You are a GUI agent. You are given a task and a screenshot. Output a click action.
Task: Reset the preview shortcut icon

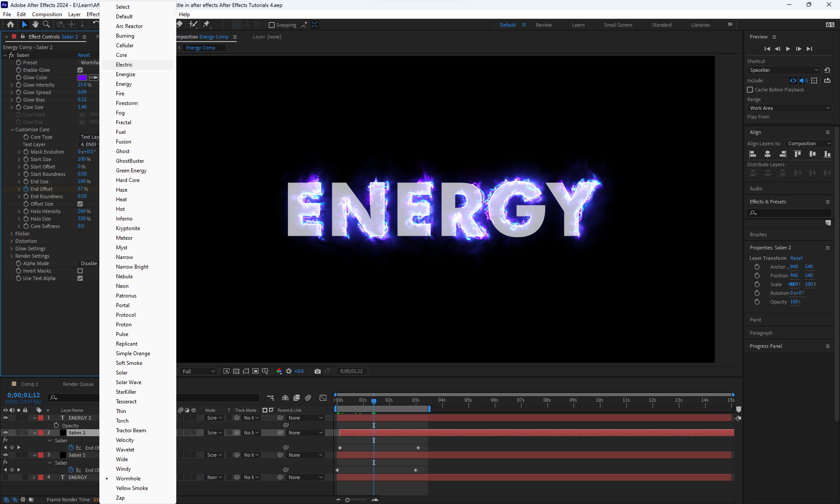coord(827,70)
